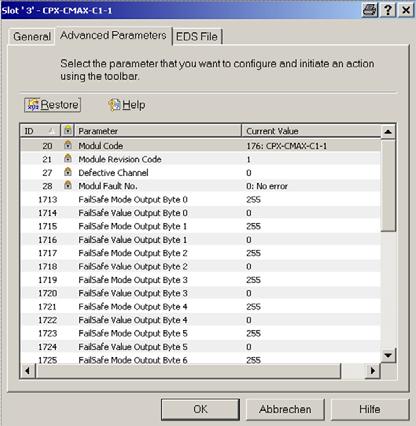Click the Current Value column header
Image resolution: width=416 pixels, height=426 pixels.
coord(311,131)
